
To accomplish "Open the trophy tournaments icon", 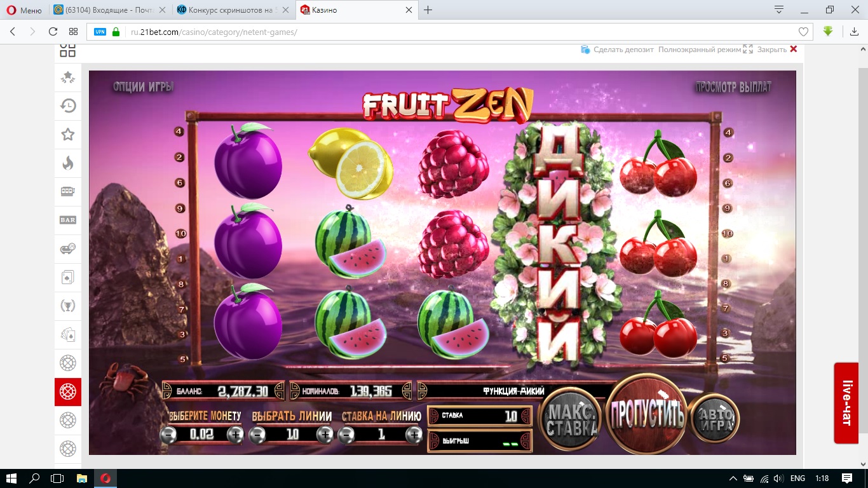I will click(68, 306).
